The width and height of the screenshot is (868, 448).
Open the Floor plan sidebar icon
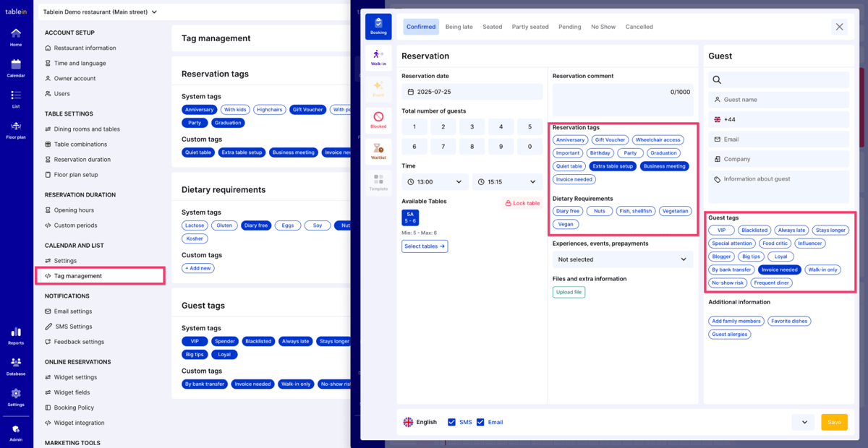pyautogui.click(x=16, y=129)
